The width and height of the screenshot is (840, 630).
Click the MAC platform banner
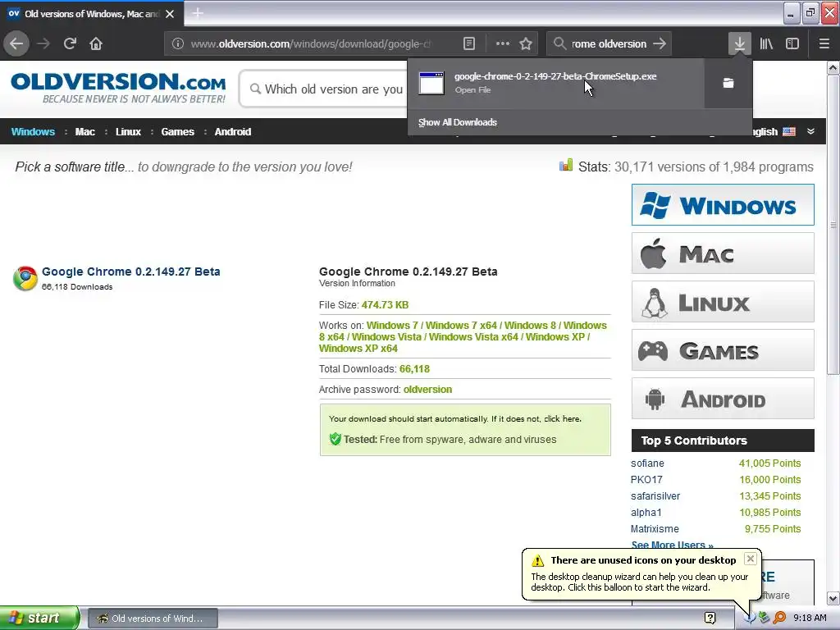[x=723, y=253]
